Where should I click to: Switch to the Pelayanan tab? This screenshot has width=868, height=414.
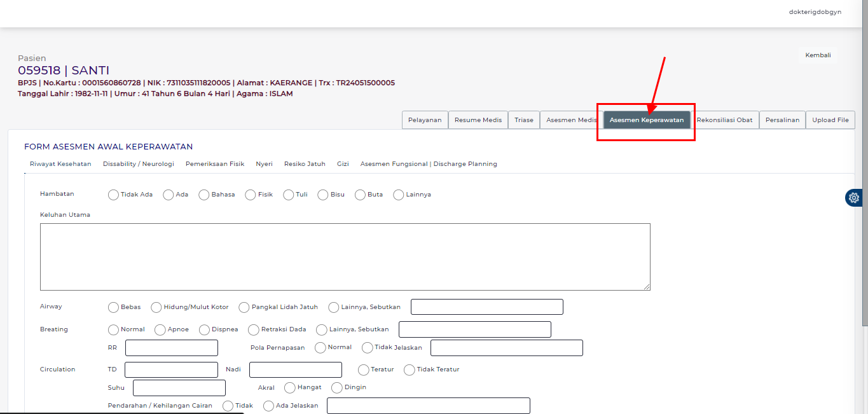[425, 120]
